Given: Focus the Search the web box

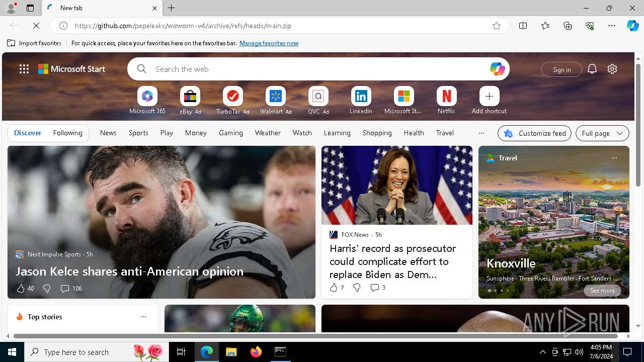Looking at the screenshot, I should (318, 69).
